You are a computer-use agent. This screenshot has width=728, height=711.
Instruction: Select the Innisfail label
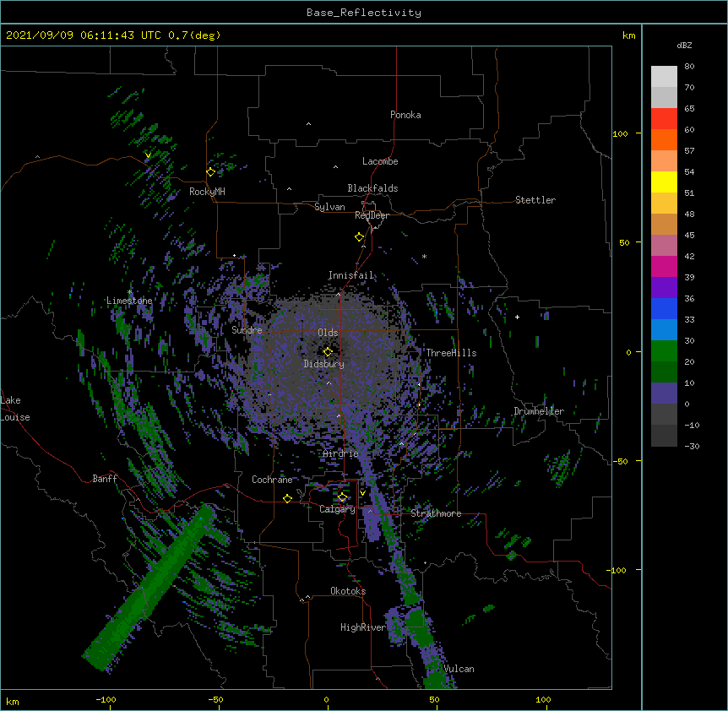[351, 275]
